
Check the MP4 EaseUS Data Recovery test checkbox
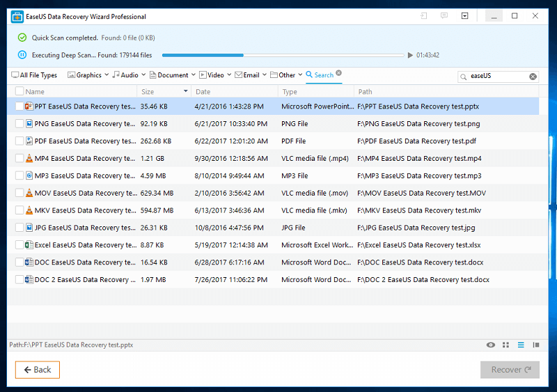click(x=19, y=158)
